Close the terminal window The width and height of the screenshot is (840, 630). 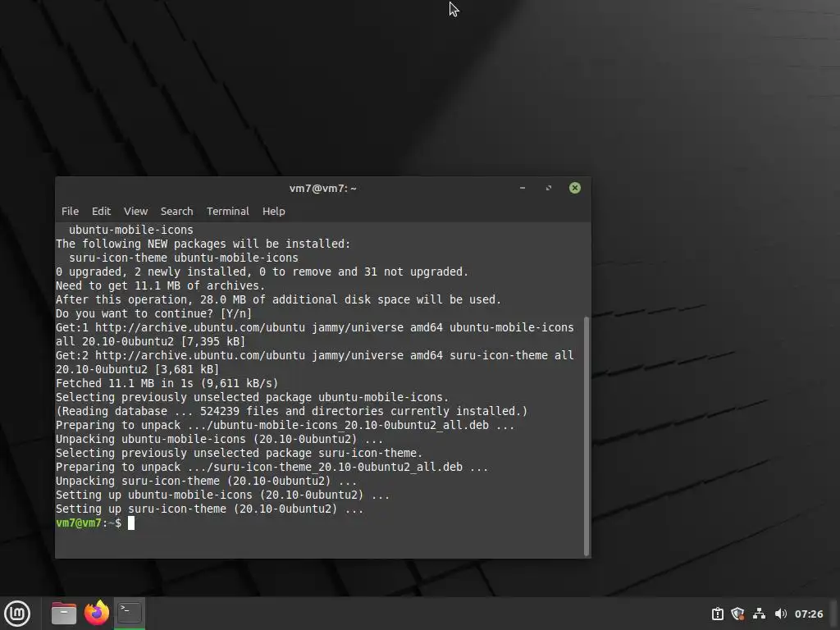(x=575, y=188)
